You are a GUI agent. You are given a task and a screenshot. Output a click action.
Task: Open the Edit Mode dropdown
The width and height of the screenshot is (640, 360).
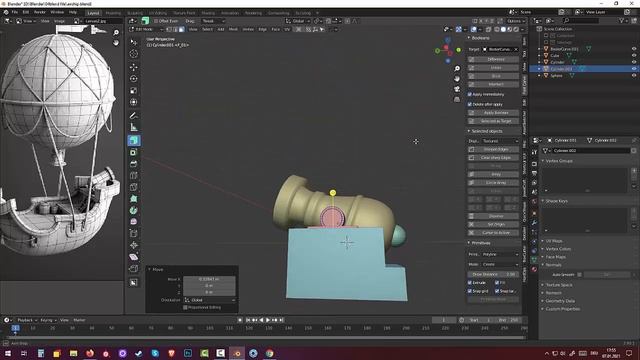pyautogui.click(x=147, y=29)
